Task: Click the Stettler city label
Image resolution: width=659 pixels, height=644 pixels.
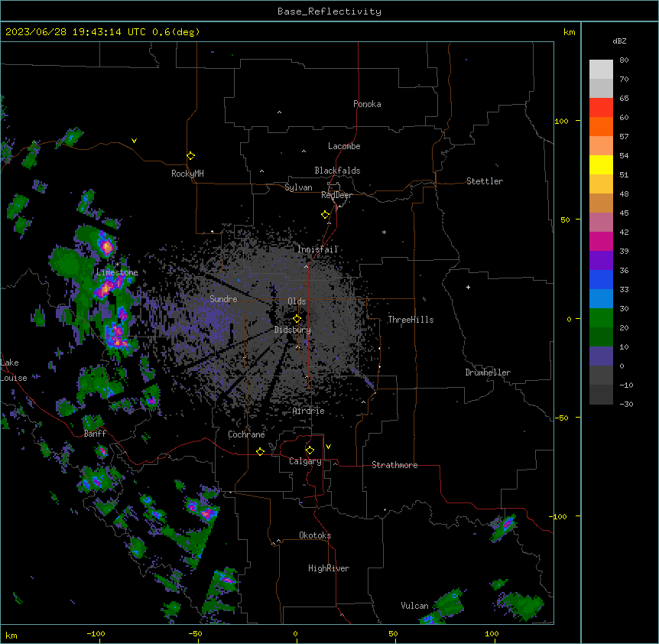Action: tap(485, 181)
